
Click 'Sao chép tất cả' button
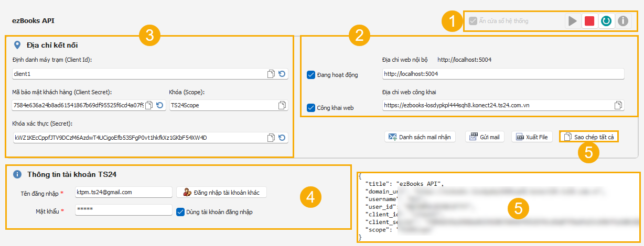click(589, 137)
